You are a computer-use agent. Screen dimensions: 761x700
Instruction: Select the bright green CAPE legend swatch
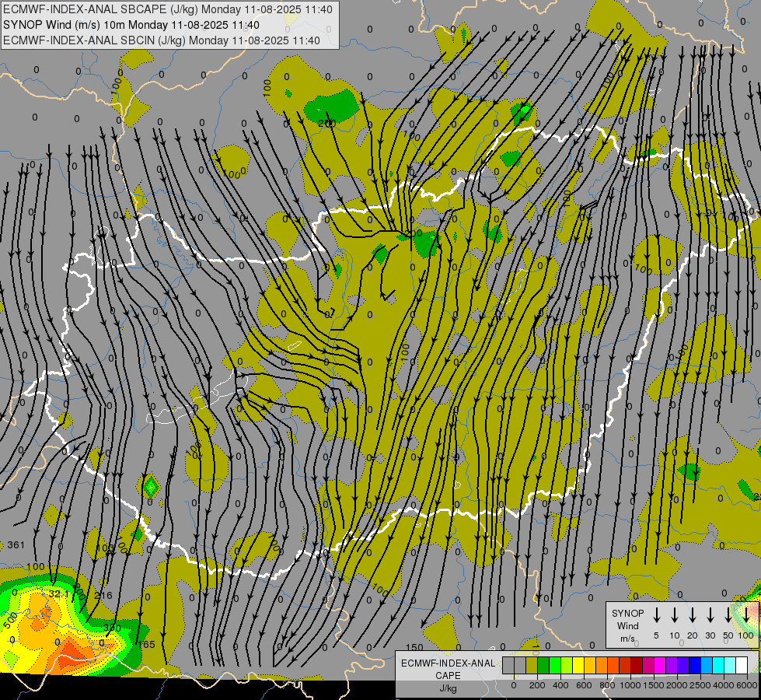pos(555,665)
